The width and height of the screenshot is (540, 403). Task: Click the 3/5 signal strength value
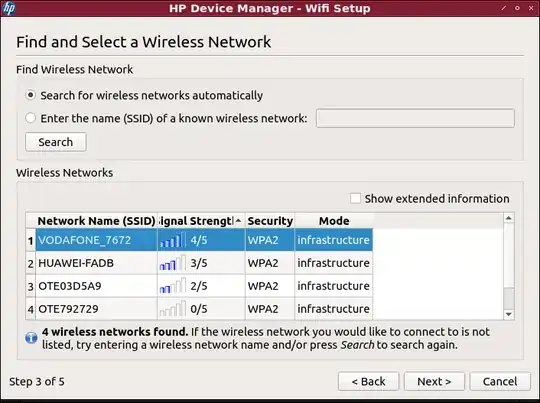(199, 263)
